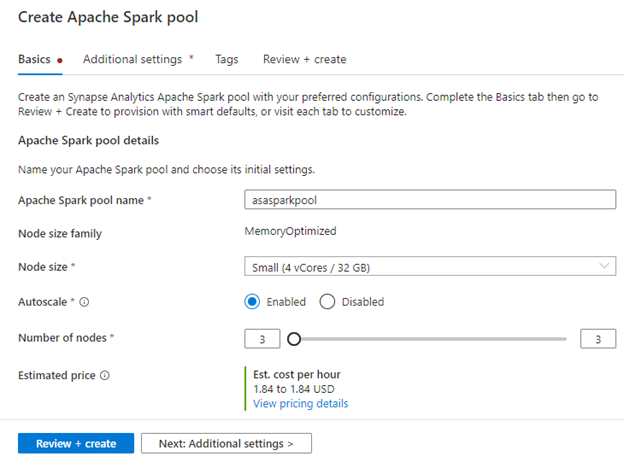The height and width of the screenshot is (462, 624).
Task: Click Next: Additional settings button
Action: 226,443
